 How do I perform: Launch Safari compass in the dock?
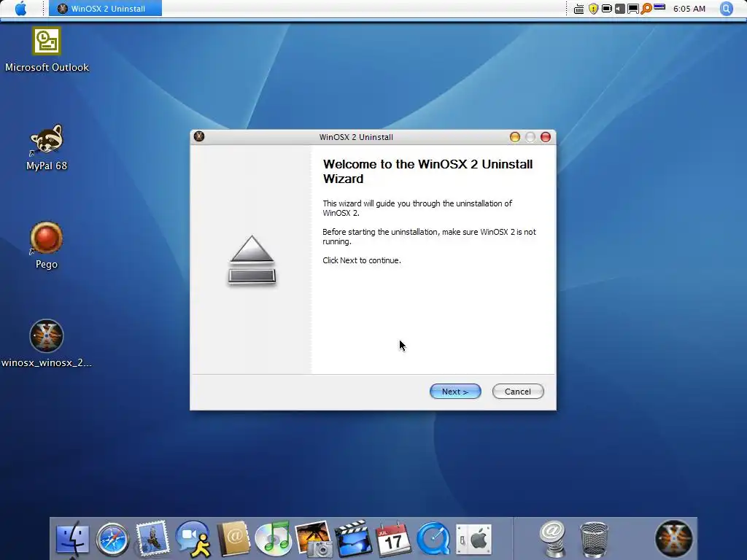tap(112, 540)
